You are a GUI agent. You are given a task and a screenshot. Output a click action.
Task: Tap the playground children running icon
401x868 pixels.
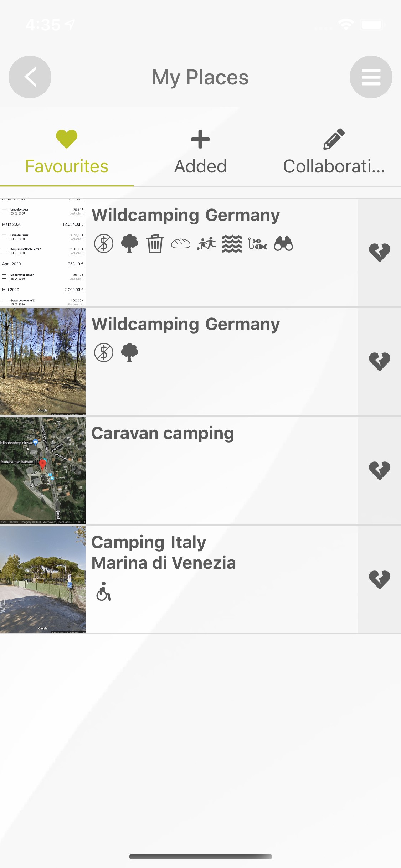pos(206,244)
